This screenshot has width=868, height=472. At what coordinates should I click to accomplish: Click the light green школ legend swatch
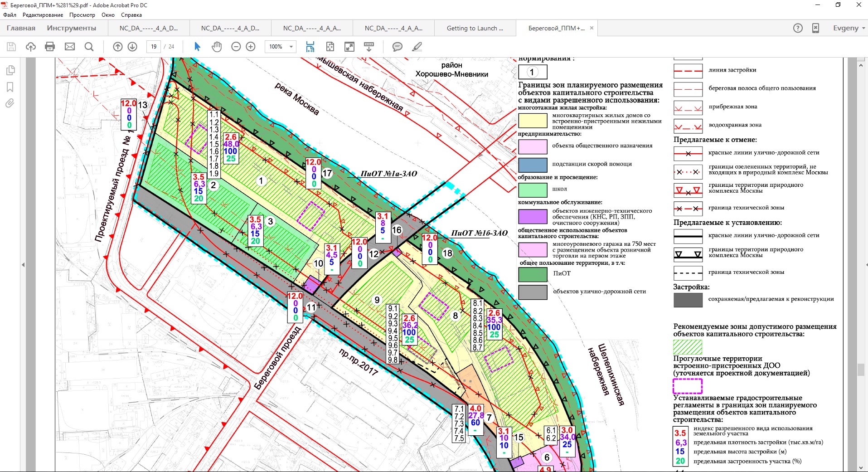533,190
